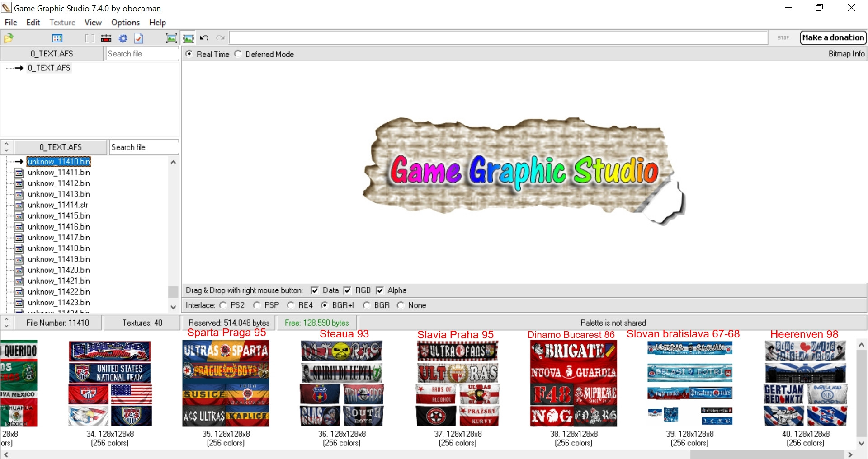Click the horizontal thumbnail scrollbar thumb

[x=767, y=454]
